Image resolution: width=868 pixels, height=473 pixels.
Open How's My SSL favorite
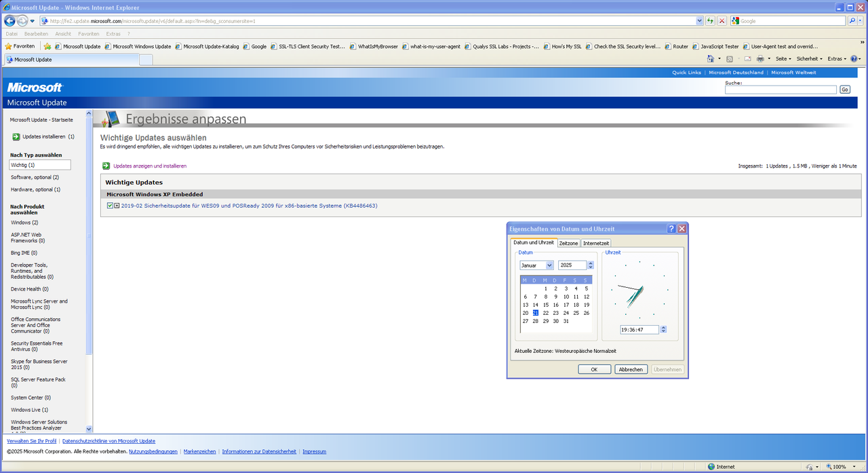[562, 46]
